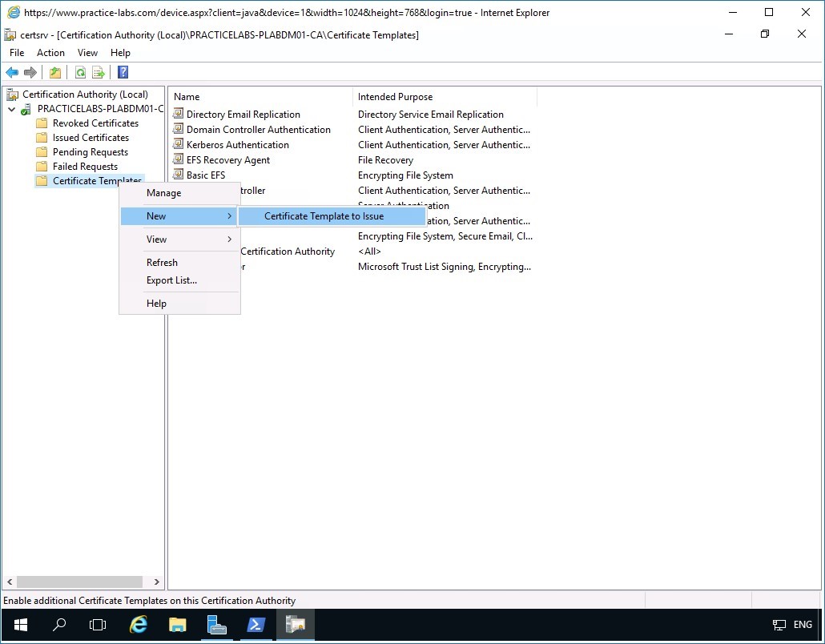Viewport: 825px width, 644px height.
Task: Click the Export List toolbar icon
Action: pyautogui.click(x=98, y=72)
